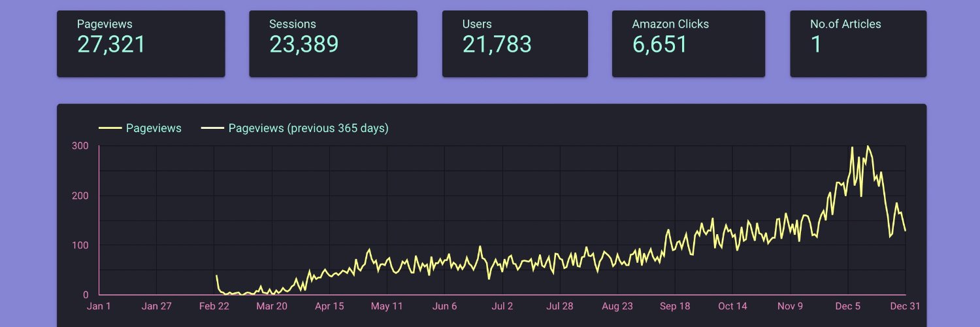
Task: Click the Jul 28 x-axis label
Action: point(559,306)
